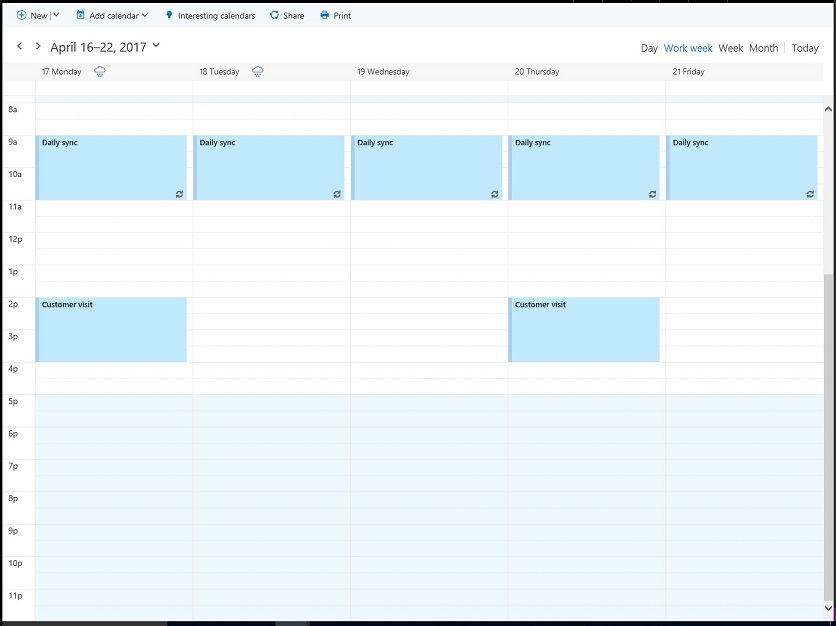Open Interesting calendars
Image resolution: width=836 pixels, height=626 pixels.
point(210,15)
